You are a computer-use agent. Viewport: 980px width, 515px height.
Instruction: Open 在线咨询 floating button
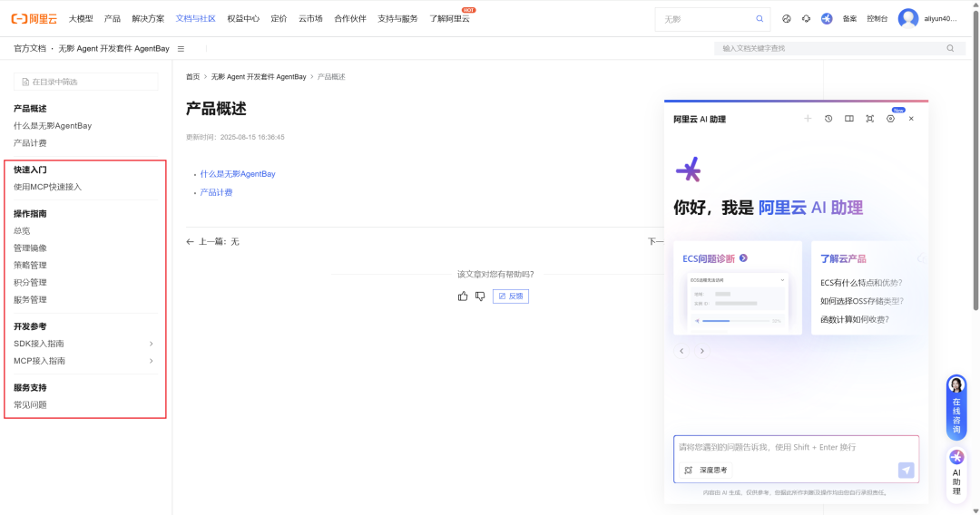click(x=956, y=406)
